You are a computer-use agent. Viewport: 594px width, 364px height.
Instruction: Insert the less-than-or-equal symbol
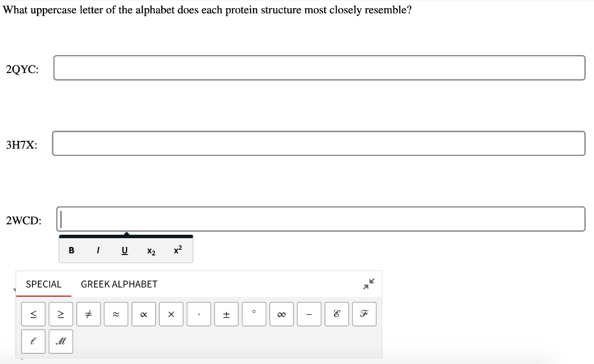[33, 314]
